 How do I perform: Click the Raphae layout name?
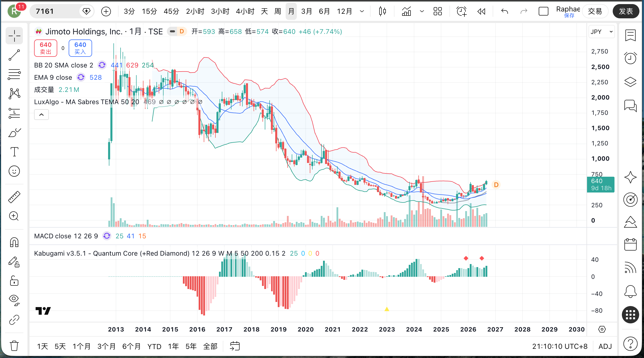568,9
